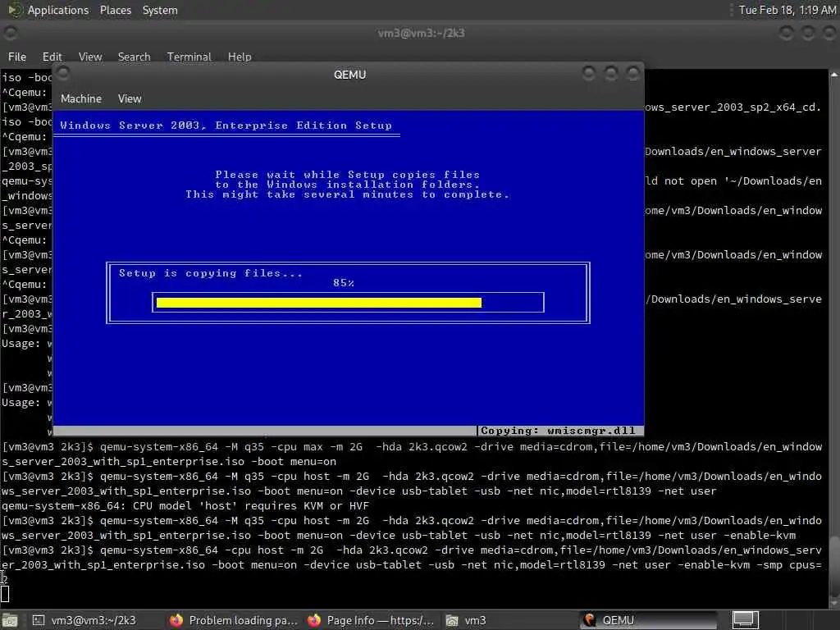Open the QEMU View menu
The image size is (840, 630).
pyautogui.click(x=130, y=98)
